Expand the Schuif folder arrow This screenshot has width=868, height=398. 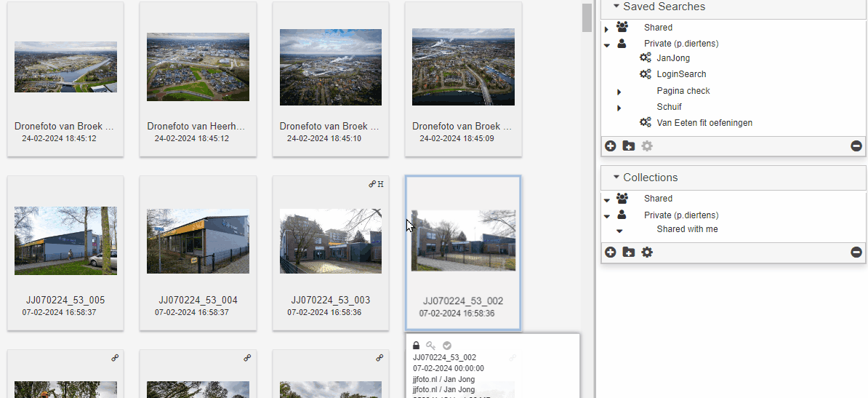click(619, 108)
